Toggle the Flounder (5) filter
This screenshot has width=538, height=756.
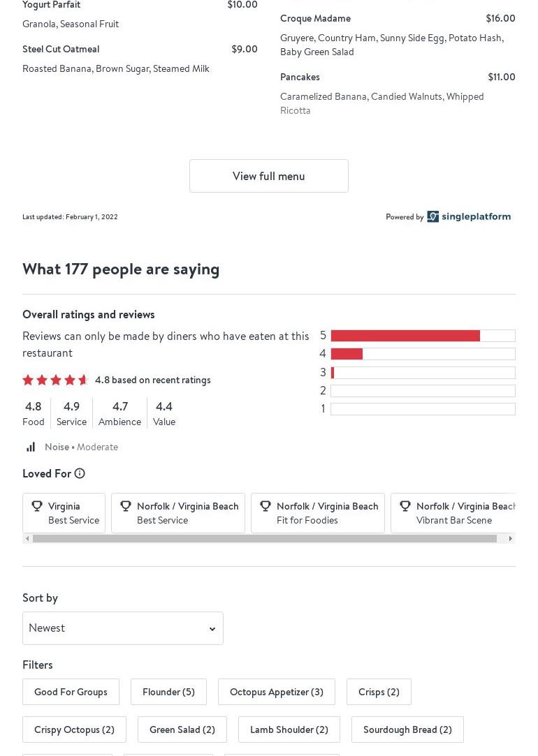[168, 692]
